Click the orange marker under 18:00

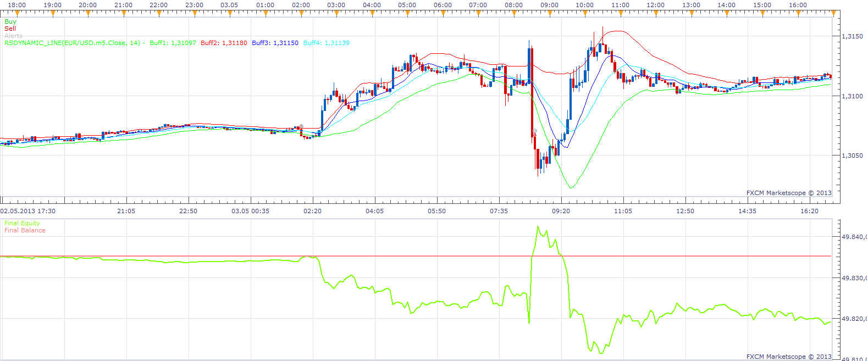(x=17, y=13)
